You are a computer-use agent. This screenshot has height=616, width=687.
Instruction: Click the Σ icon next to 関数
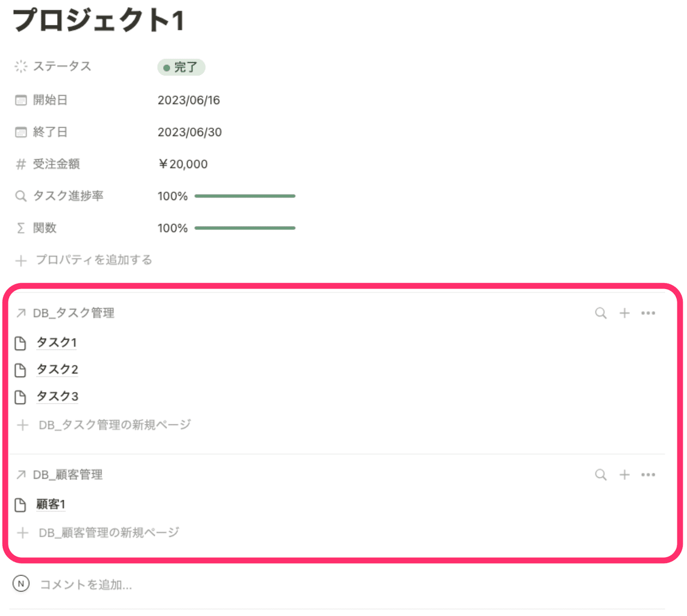pyautogui.click(x=20, y=228)
